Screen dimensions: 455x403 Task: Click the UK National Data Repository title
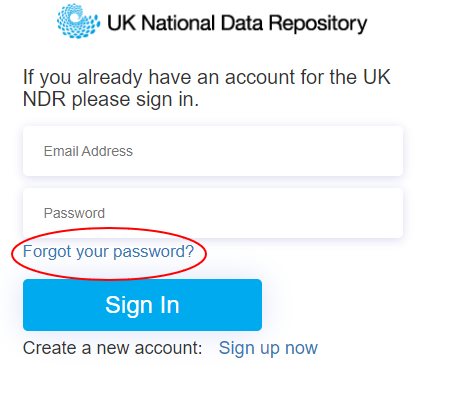(237, 23)
